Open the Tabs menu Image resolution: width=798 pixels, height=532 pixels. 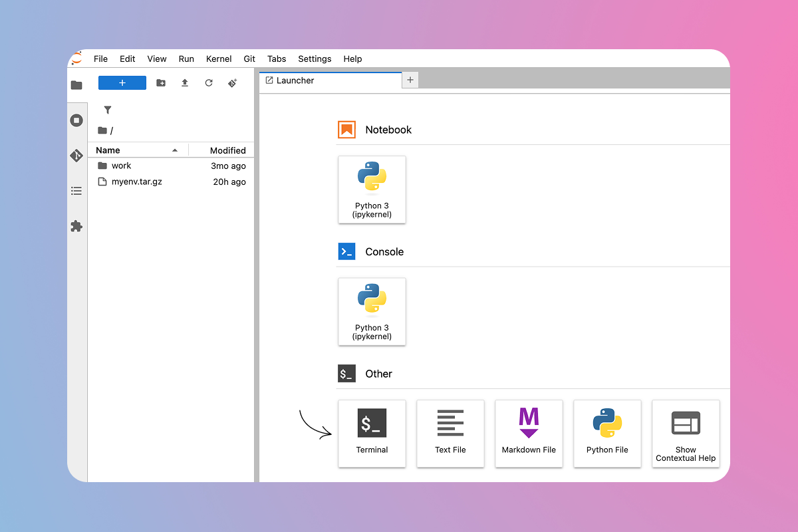(277, 59)
